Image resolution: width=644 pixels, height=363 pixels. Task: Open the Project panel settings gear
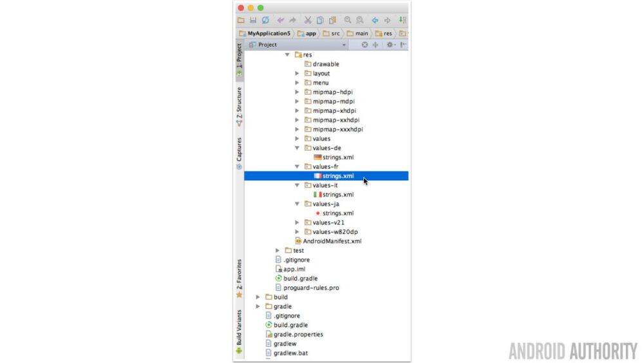pos(390,44)
